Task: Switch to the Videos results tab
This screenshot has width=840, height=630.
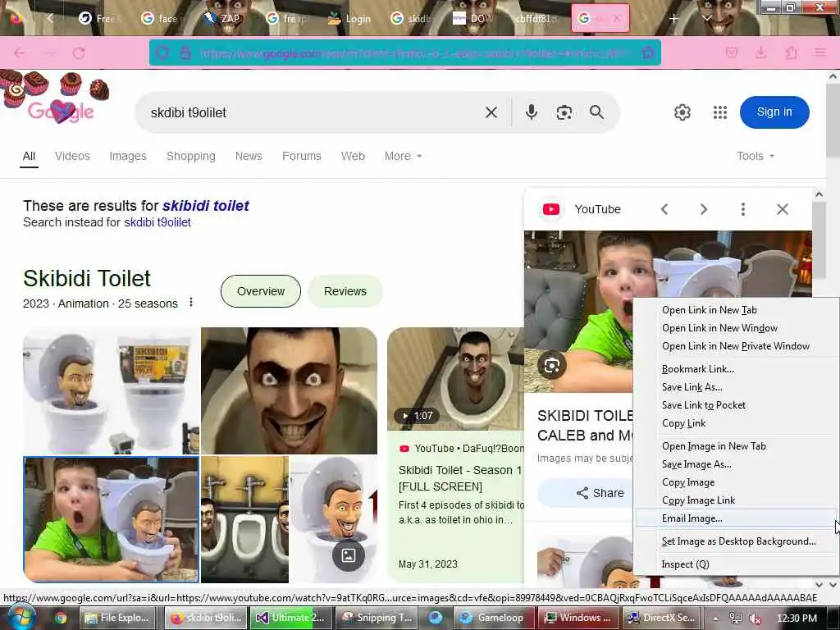Action: click(72, 156)
